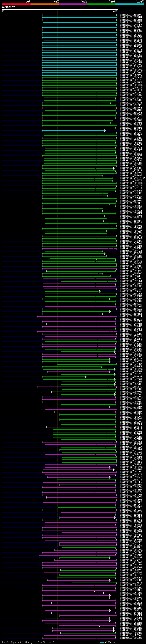Image resolution: width=146 pixels, height=644 pixels.
Task: Click the UniRef100_Q94J26 label
Action: pos(131,88)
